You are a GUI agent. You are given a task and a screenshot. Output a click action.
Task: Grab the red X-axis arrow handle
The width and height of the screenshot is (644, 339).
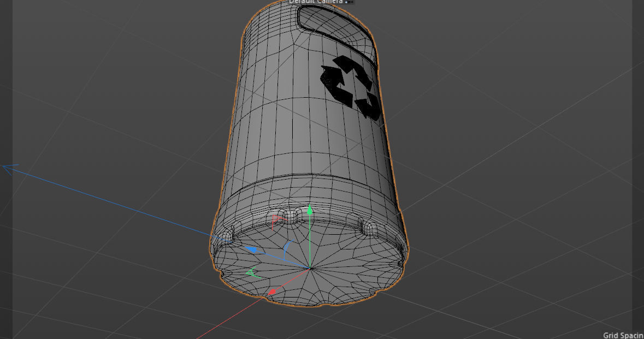[271, 292]
